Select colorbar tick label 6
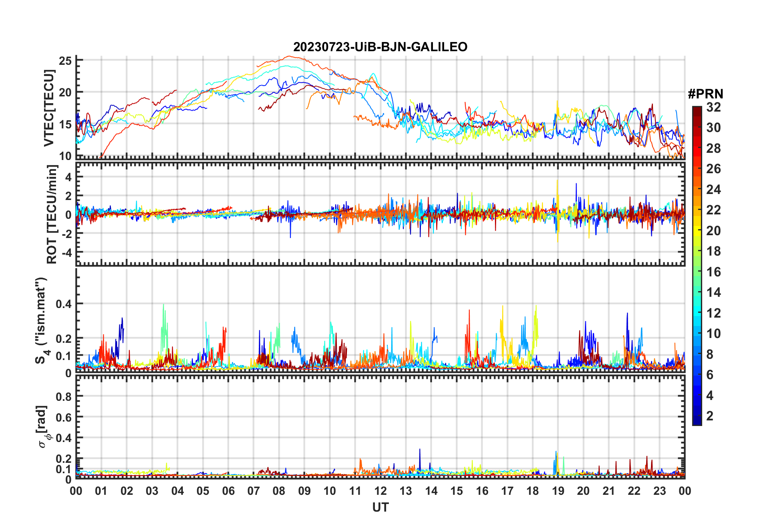The width and height of the screenshot is (761, 532). click(x=710, y=375)
